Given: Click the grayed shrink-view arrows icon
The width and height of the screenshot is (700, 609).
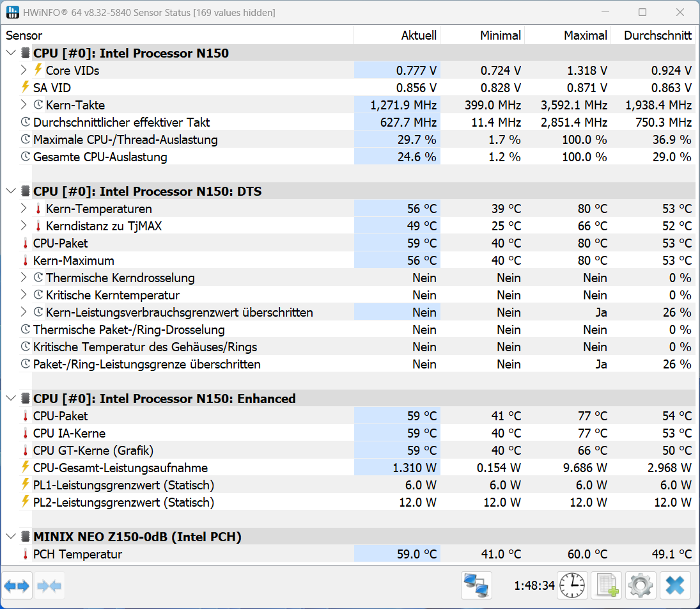Looking at the screenshot, I should pyautogui.click(x=49, y=585).
